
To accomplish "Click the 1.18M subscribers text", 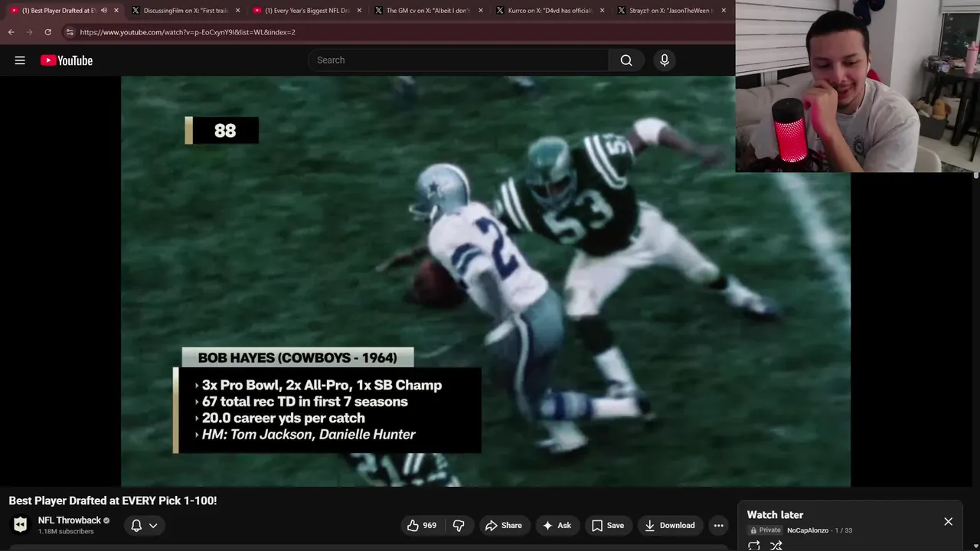I will (x=66, y=532).
